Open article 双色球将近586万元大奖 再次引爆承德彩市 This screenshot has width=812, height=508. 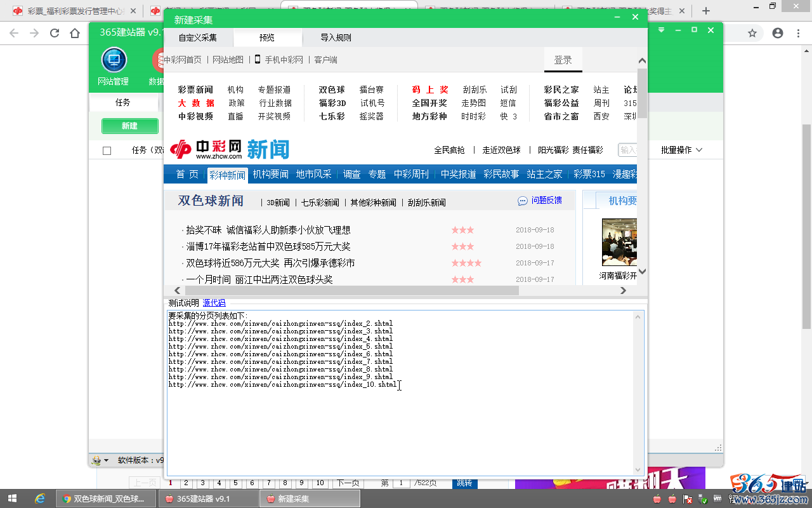[270, 263]
